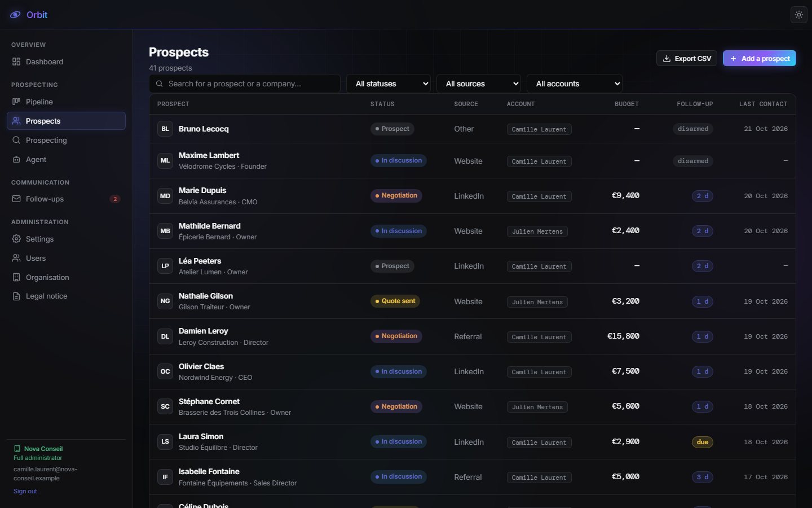Click the Quote sent status badge
Screen dimensions: 812x508
[395, 301]
